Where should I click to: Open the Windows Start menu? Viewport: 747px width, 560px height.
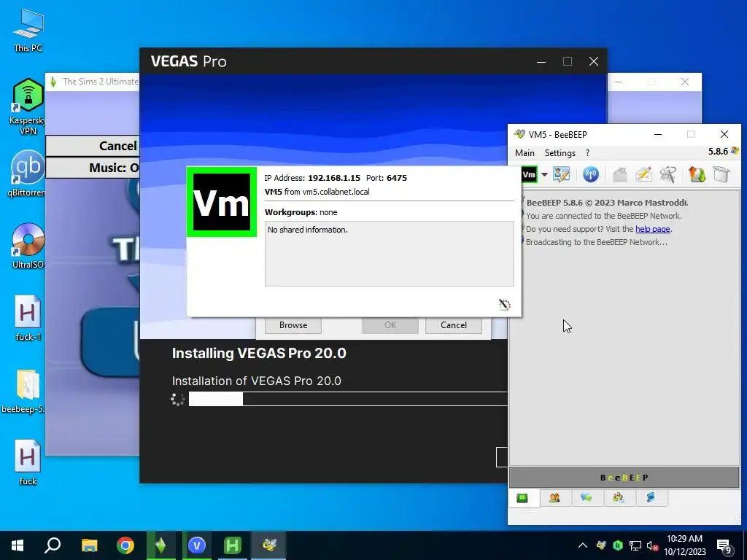click(x=18, y=545)
